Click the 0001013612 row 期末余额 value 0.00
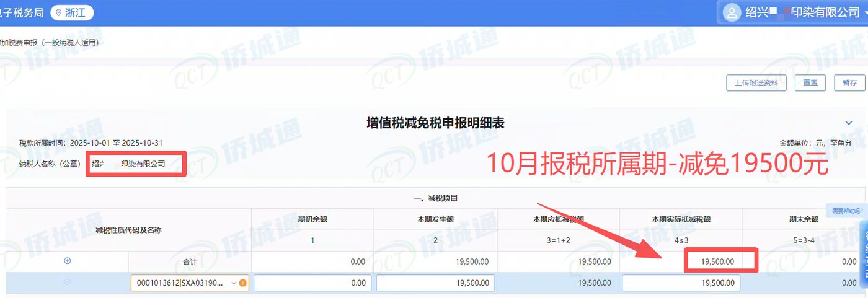Screen dimensions: 868x298 tap(849, 283)
